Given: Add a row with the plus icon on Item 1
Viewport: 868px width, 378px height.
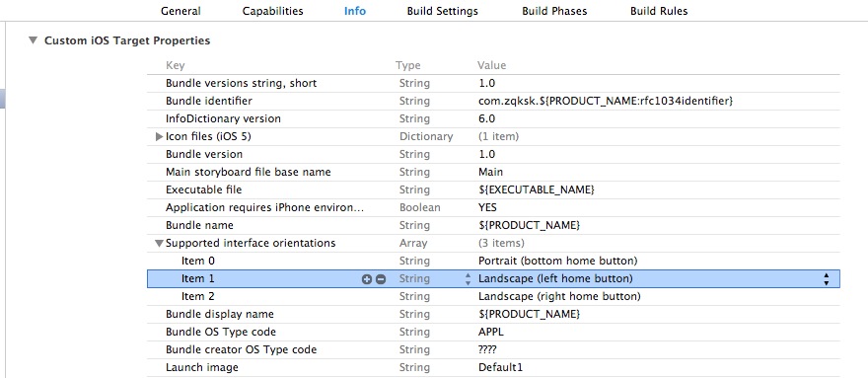Looking at the screenshot, I should [367, 278].
